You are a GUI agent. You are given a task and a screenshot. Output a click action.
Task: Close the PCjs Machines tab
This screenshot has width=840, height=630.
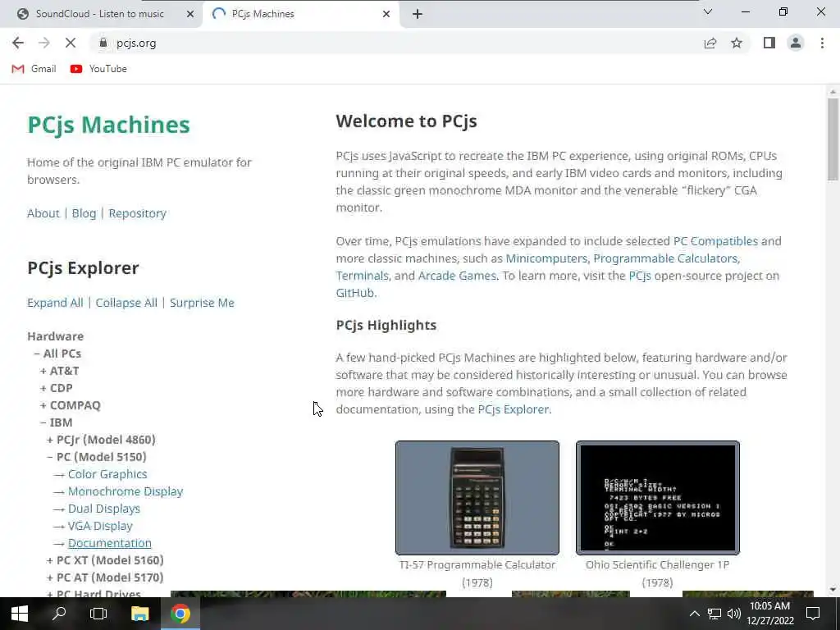tap(386, 14)
